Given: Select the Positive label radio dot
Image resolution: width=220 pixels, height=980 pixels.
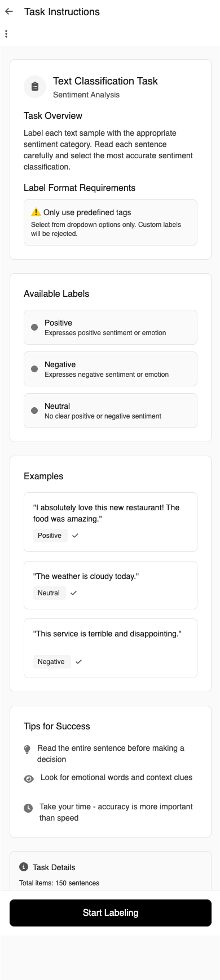Looking at the screenshot, I should coord(34,327).
